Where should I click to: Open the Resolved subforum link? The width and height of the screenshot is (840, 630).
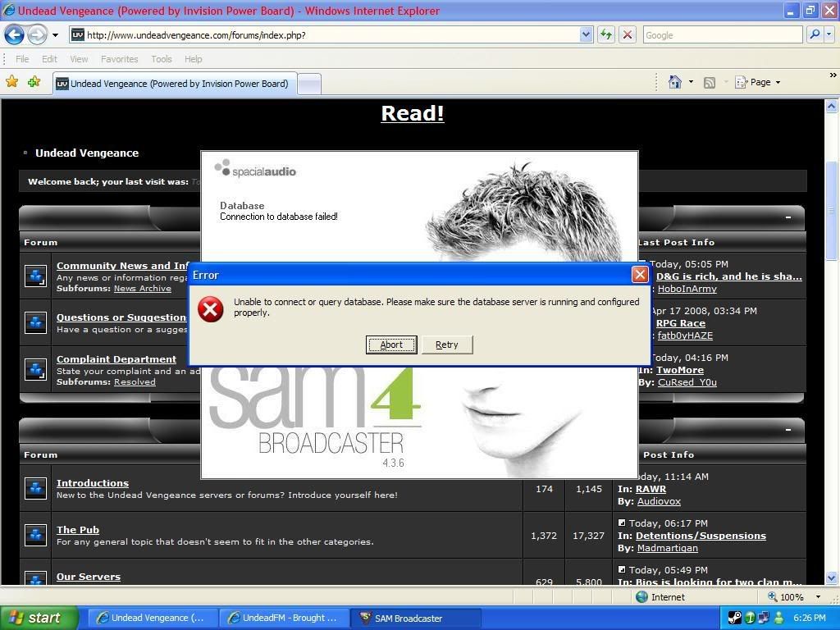pyautogui.click(x=135, y=382)
